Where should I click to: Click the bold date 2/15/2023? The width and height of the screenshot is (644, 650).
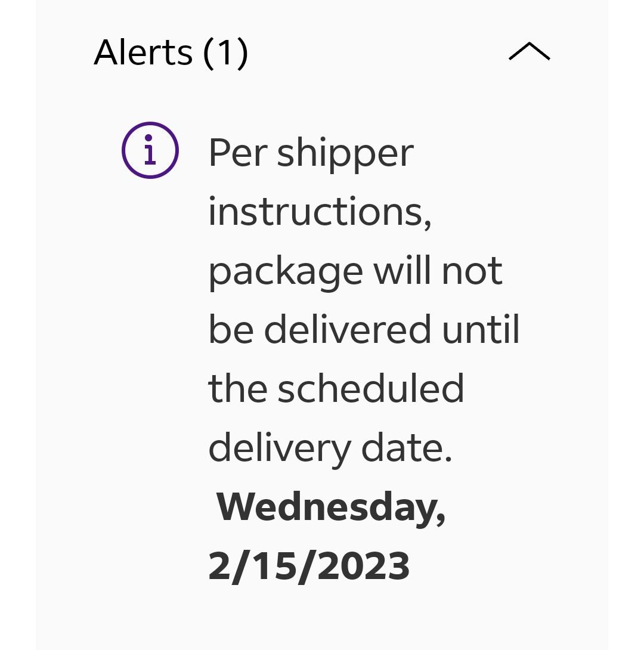(309, 567)
